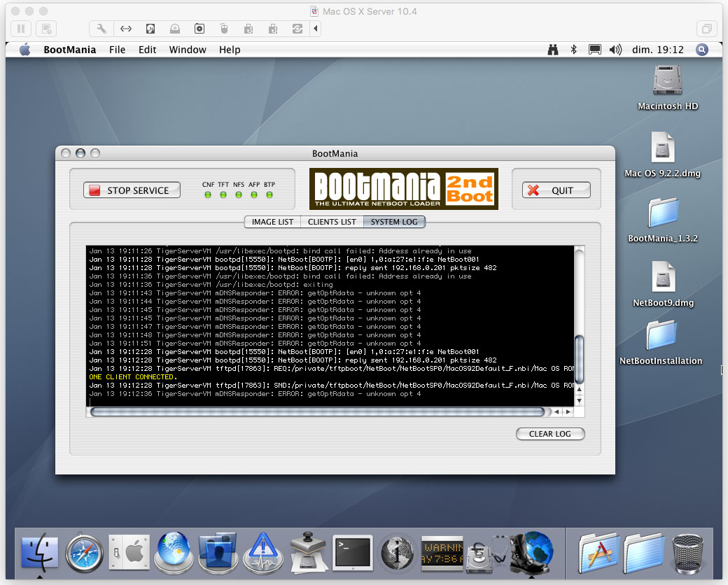Screen dimensions: 728x585
Task: Click the STOP SERVICE button
Action: pos(132,190)
